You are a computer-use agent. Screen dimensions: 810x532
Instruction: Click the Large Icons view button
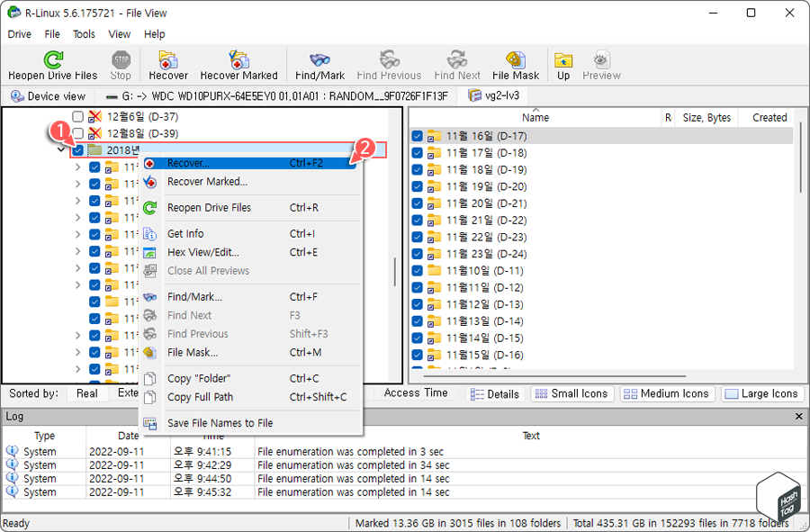pyautogui.click(x=761, y=393)
